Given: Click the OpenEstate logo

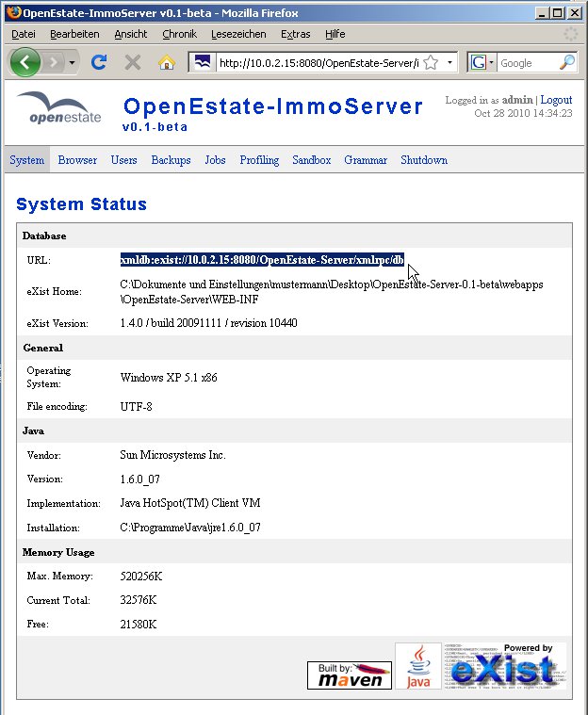Looking at the screenshot, I should pyautogui.click(x=57, y=110).
